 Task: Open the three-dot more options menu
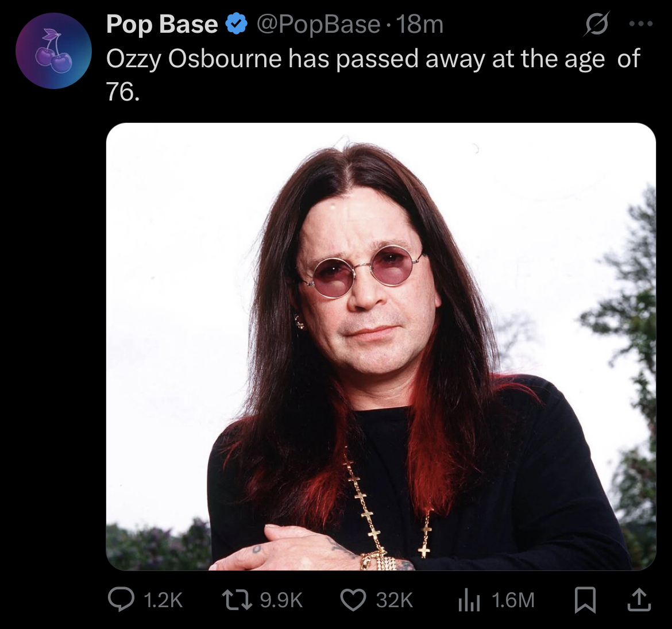click(x=641, y=24)
